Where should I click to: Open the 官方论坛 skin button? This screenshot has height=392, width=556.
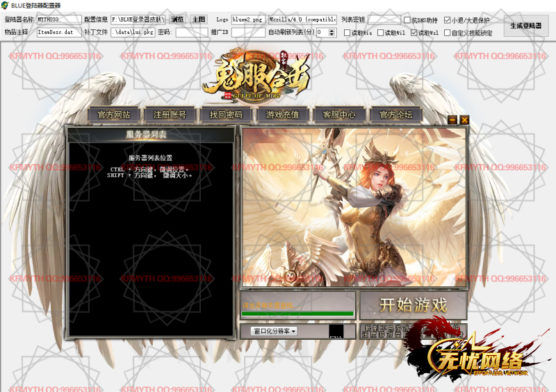(395, 115)
